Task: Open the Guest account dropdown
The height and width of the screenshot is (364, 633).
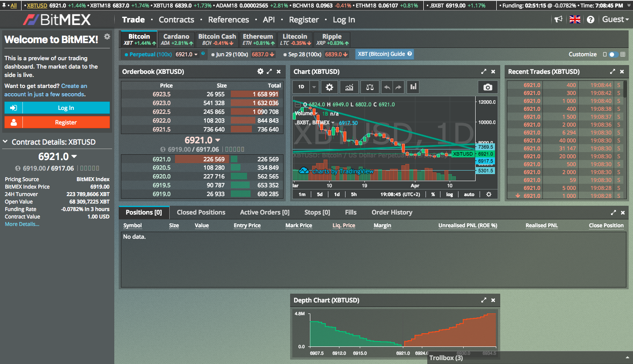Action: [x=615, y=19]
